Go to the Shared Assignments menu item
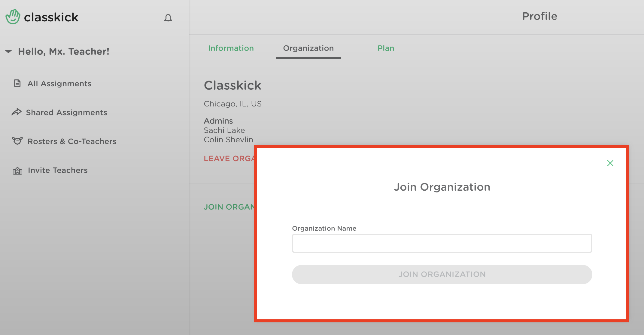The image size is (644, 335). pyautogui.click(x=66, y=112)
